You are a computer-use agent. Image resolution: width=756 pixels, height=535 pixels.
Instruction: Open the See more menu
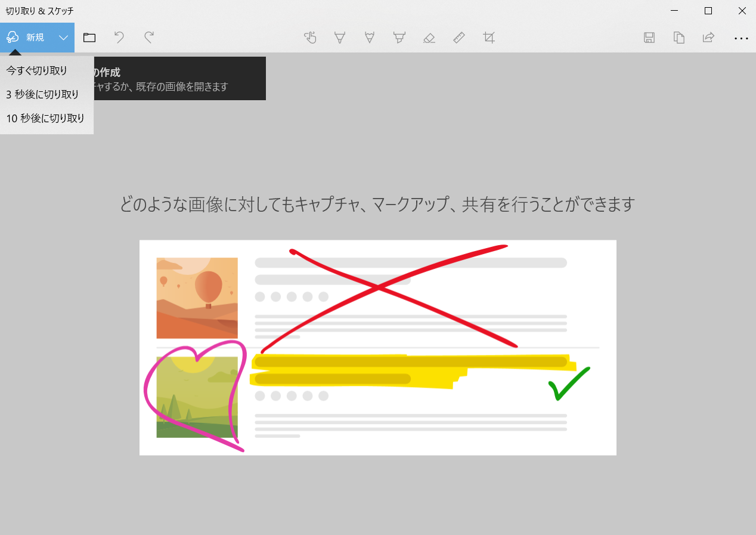click(x=741, y=38)
